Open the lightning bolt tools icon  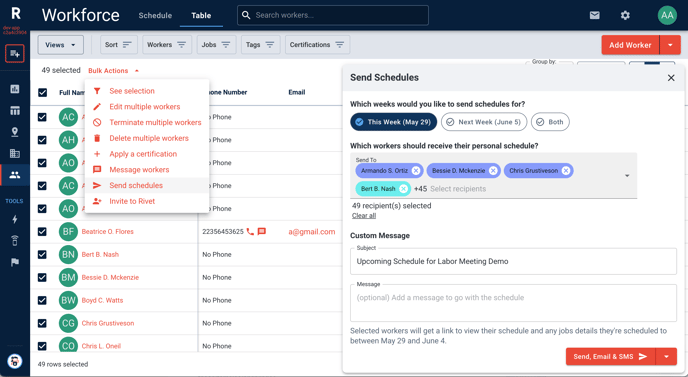[x=15, y=219]
